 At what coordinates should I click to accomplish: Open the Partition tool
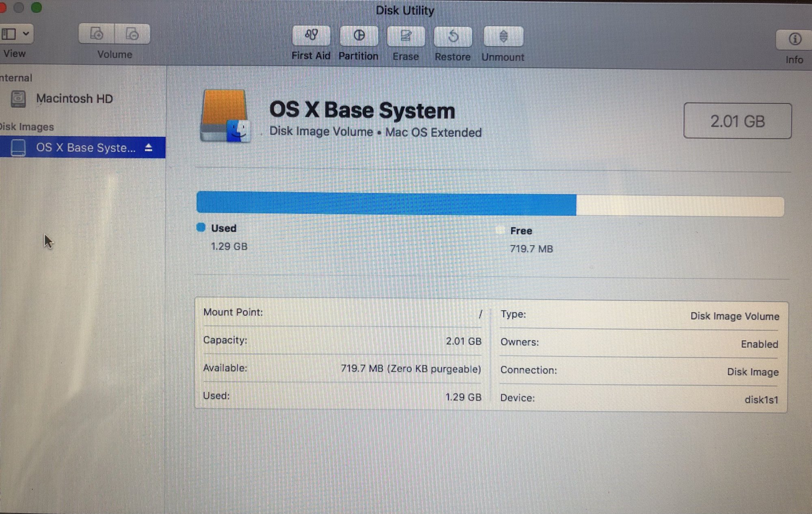click(x=359, y=37)
